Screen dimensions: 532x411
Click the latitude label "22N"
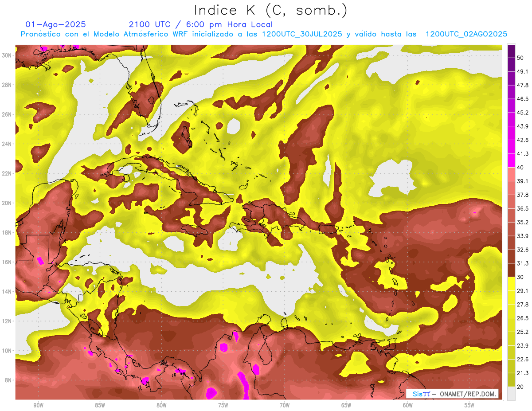[x=7, y=173]
